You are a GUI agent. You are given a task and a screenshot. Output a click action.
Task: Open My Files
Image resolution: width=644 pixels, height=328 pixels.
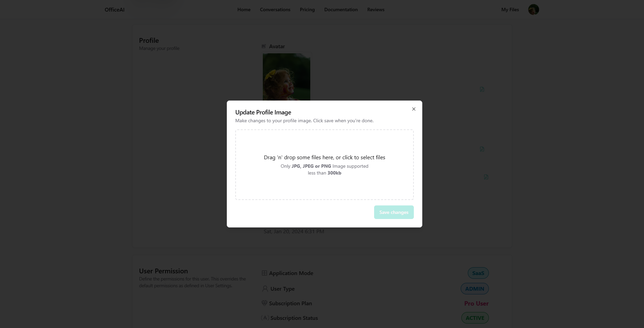510,10
